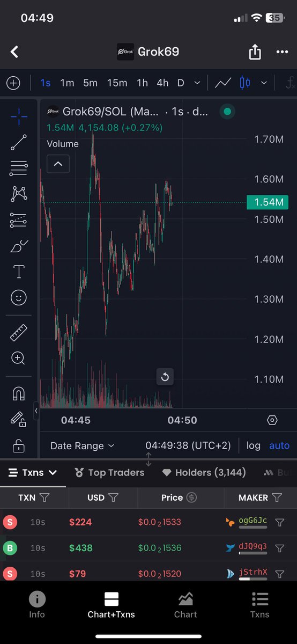The image size is (297, 644).
Task: Select the trend line drawing tool
Action: [19, 142]
